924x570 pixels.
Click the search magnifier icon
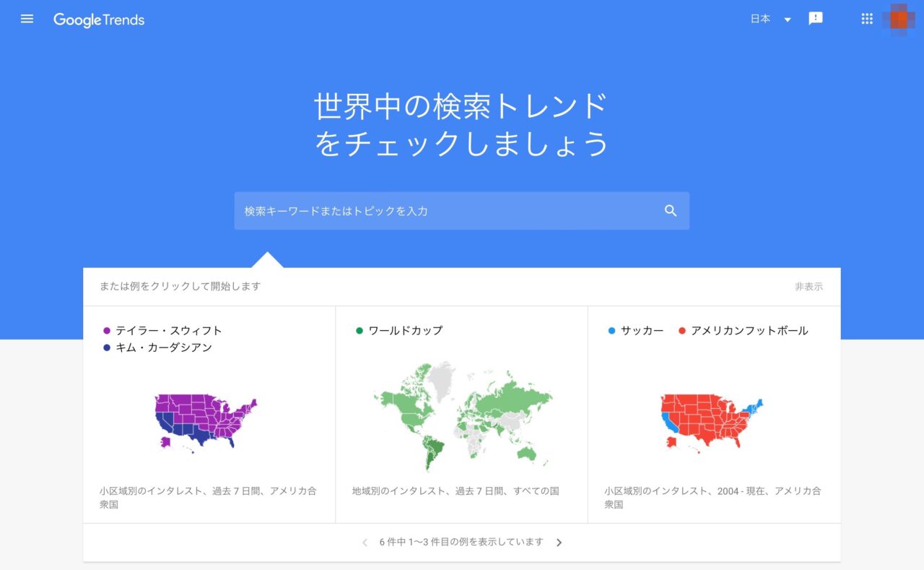[670, 210]
